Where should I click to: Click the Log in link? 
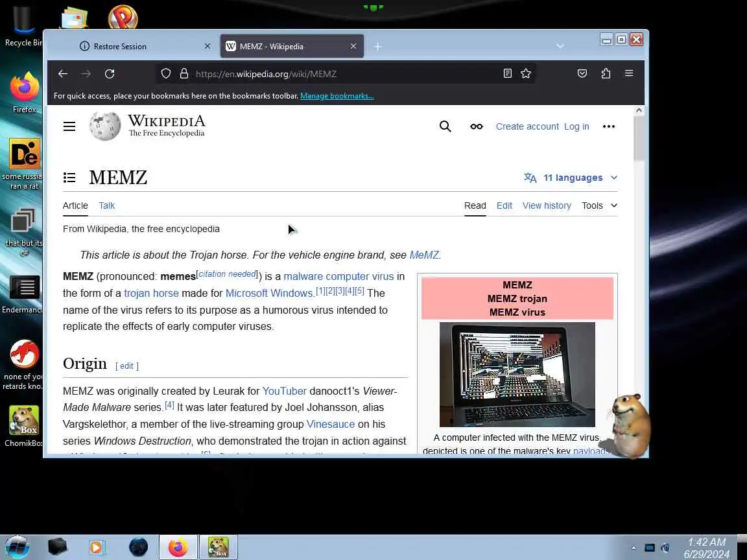coord(576,126)
